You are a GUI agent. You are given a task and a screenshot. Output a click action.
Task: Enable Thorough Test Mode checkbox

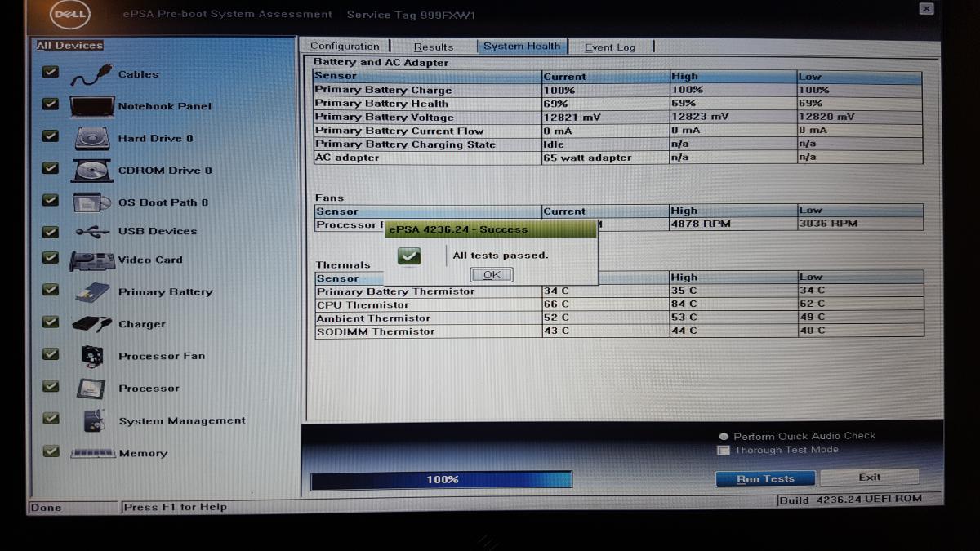point(723,450)
